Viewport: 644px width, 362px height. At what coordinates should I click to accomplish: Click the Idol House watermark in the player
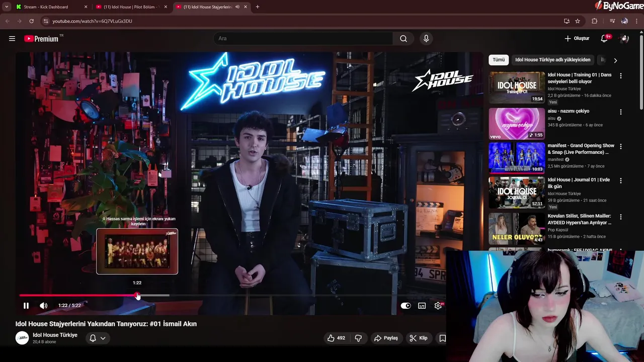click(443, 80)
